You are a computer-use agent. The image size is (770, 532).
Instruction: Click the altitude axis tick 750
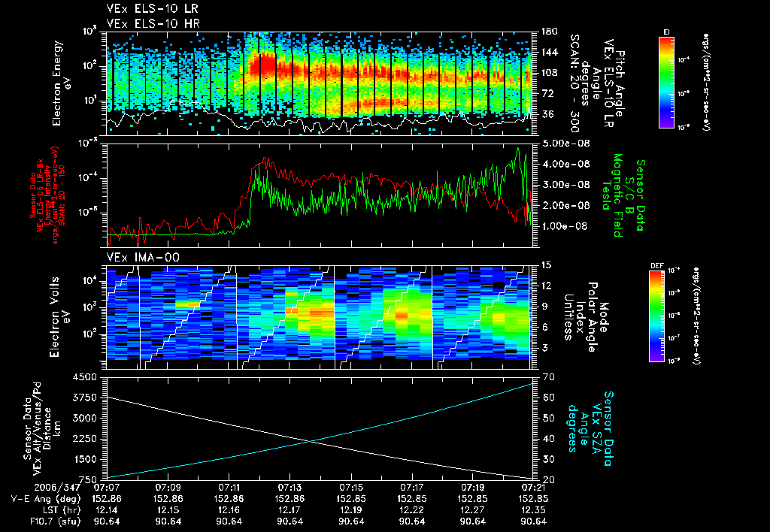[x=88, y=479]
